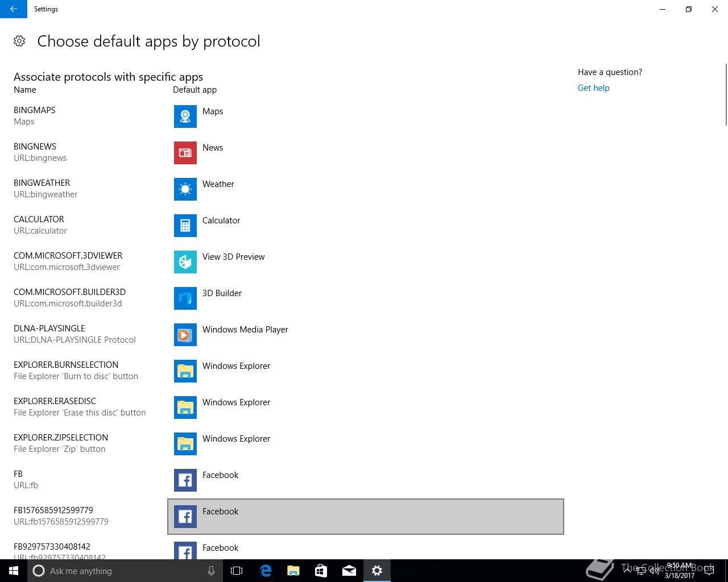Click the vertical scrollbar thumb

(x=726, y=94)
